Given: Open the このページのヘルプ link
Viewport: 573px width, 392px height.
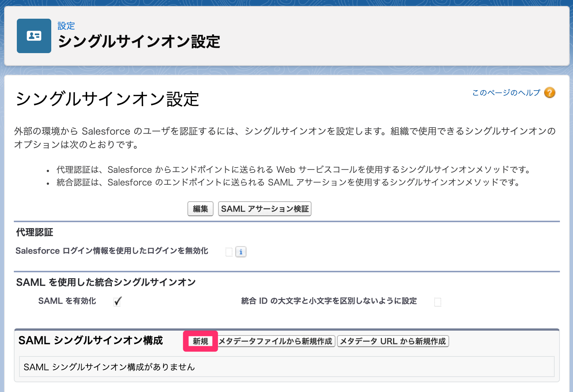Looking at the screenshot, I should click(506, 92).
